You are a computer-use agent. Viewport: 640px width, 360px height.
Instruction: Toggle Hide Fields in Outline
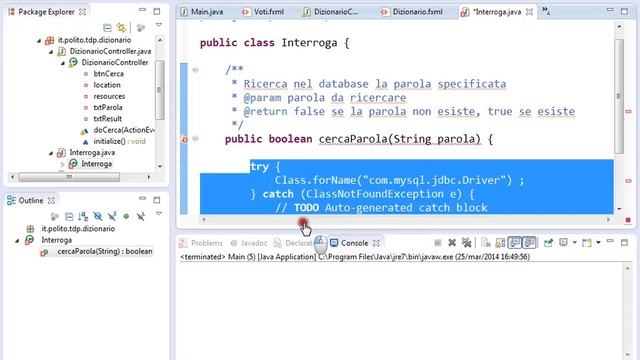(x=98, y=216)
